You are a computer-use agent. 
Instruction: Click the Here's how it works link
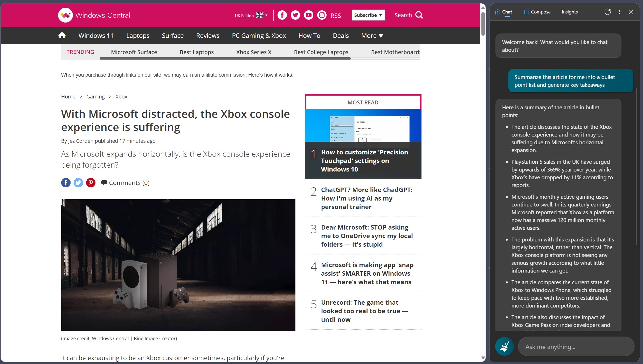tap(270, 75)
